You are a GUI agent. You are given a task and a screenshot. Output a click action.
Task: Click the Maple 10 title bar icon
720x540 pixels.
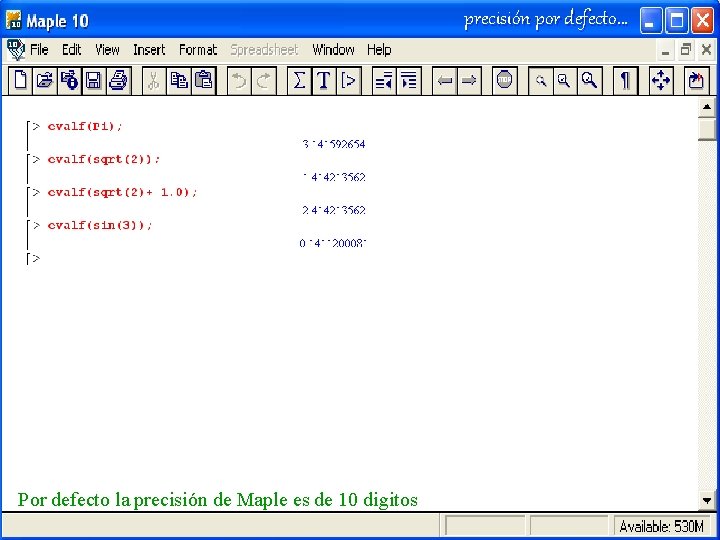14,20
